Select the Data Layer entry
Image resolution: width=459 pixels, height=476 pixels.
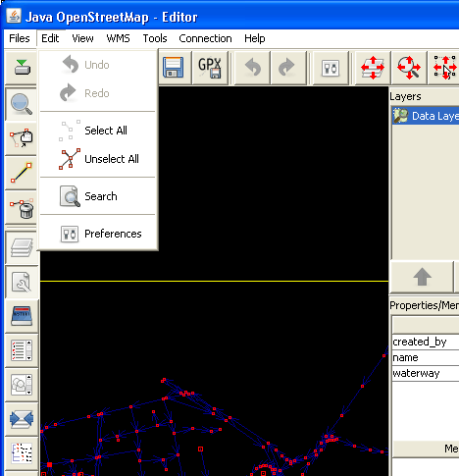pos(426,116)
